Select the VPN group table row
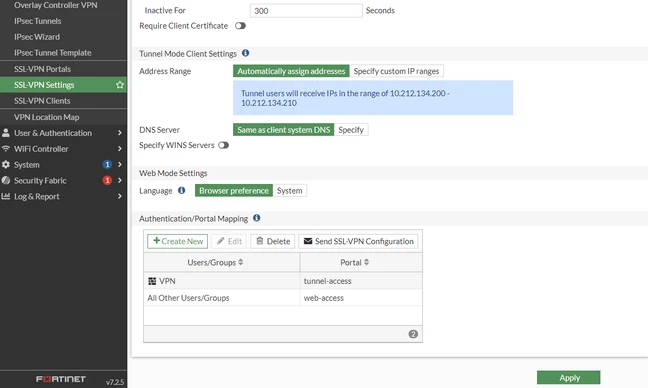 [283, 281]
